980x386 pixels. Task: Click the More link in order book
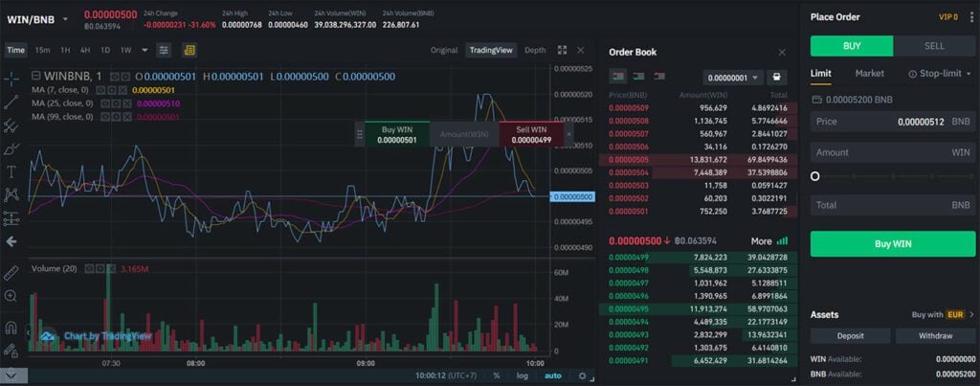click(x=761, y=240)
